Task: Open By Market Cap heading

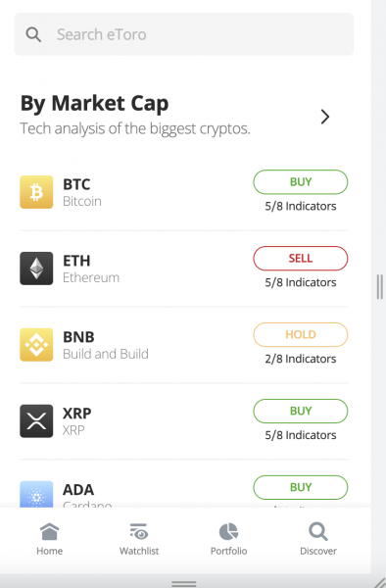Action: [94, 104]
